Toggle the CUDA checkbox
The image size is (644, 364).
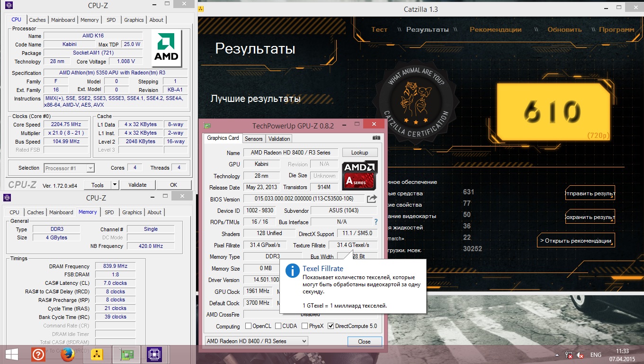(278, 326)
